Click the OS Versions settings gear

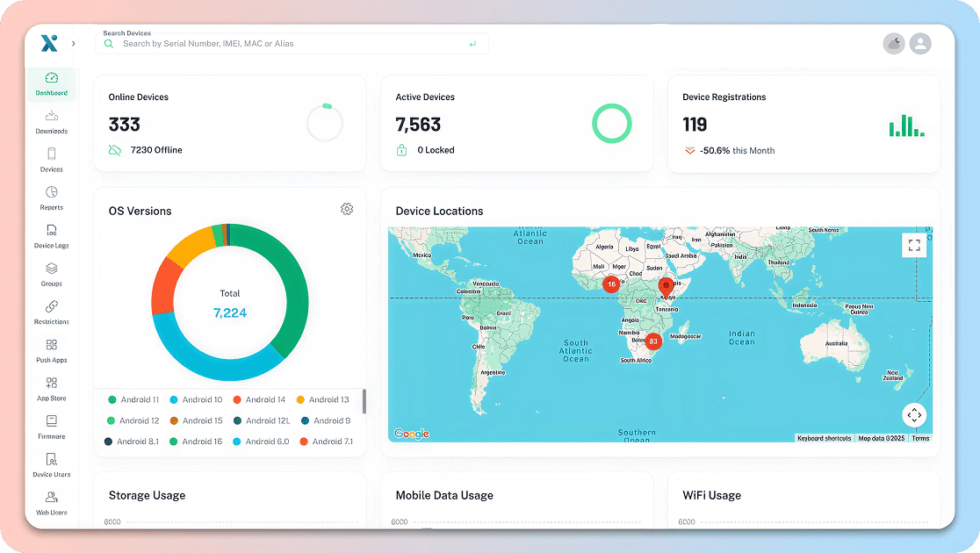point(347,209)
